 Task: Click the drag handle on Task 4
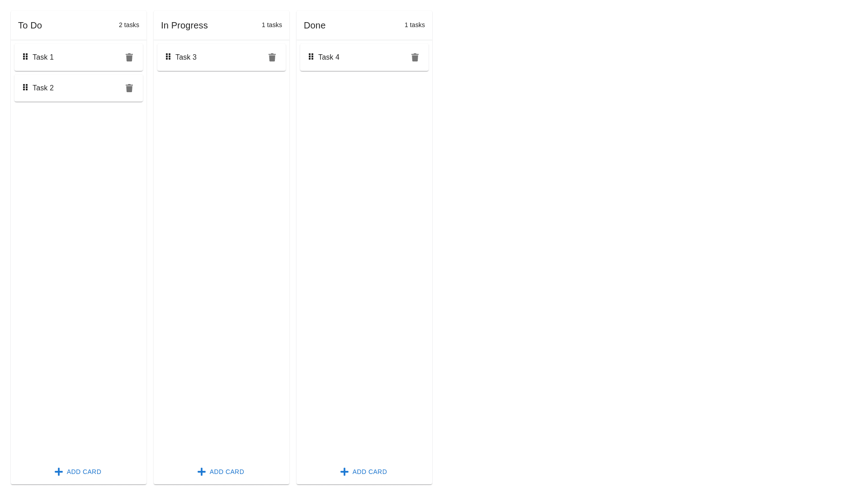(x=311, y=56)
